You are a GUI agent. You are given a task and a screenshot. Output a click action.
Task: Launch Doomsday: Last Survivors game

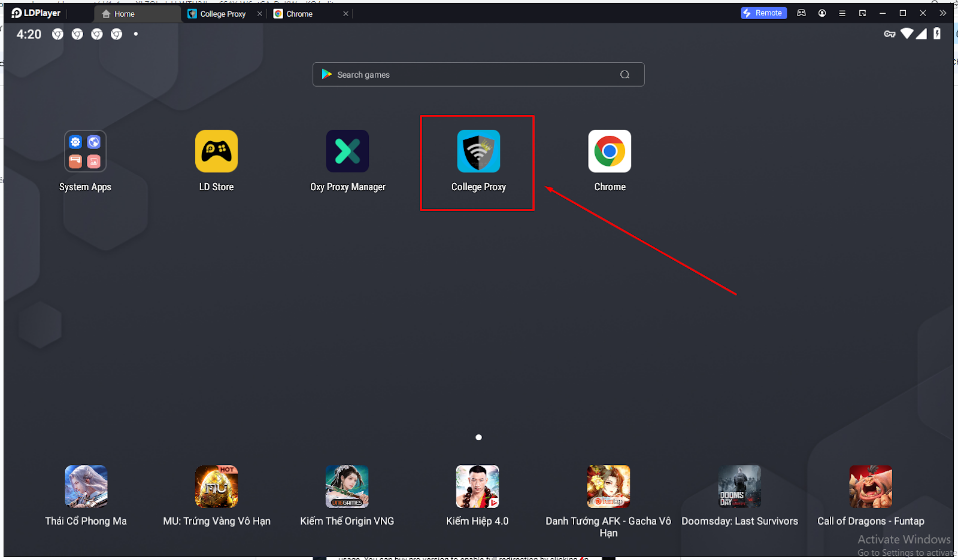pos(739,486)
